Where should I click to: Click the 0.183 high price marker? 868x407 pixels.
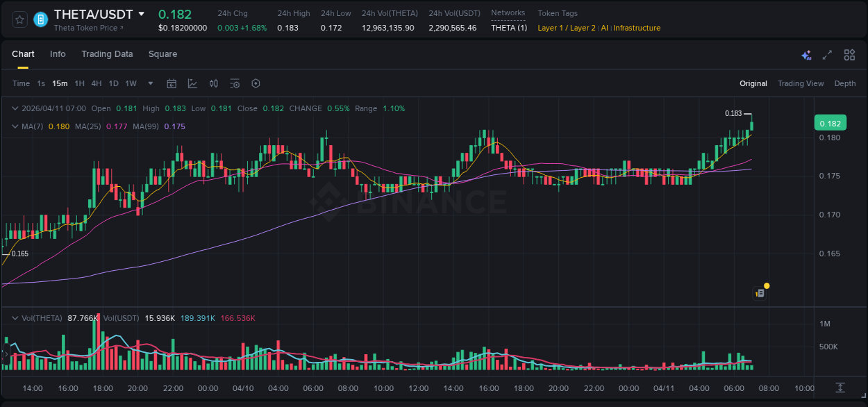[733, 113]
